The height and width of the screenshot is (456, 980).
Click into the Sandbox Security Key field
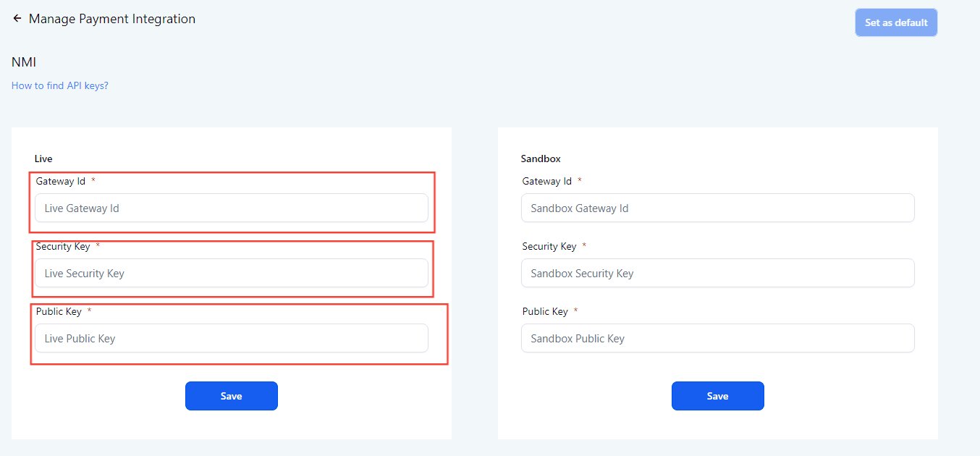click(717, 273)
